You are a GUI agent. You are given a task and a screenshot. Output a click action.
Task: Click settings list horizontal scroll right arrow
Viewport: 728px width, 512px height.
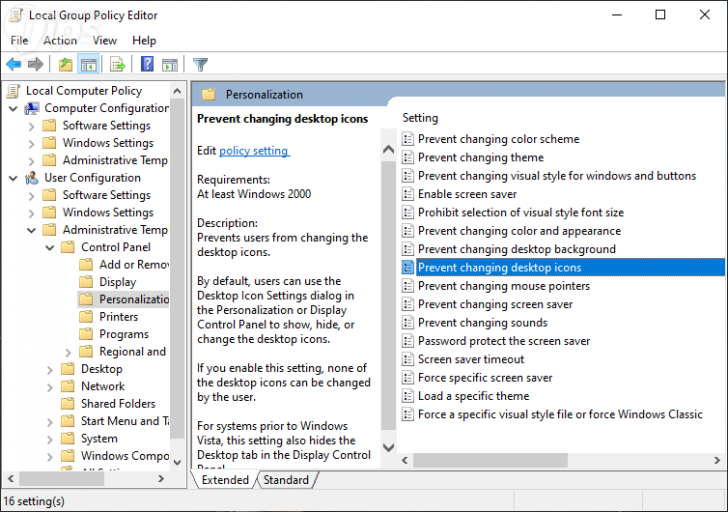click(717, 460)
